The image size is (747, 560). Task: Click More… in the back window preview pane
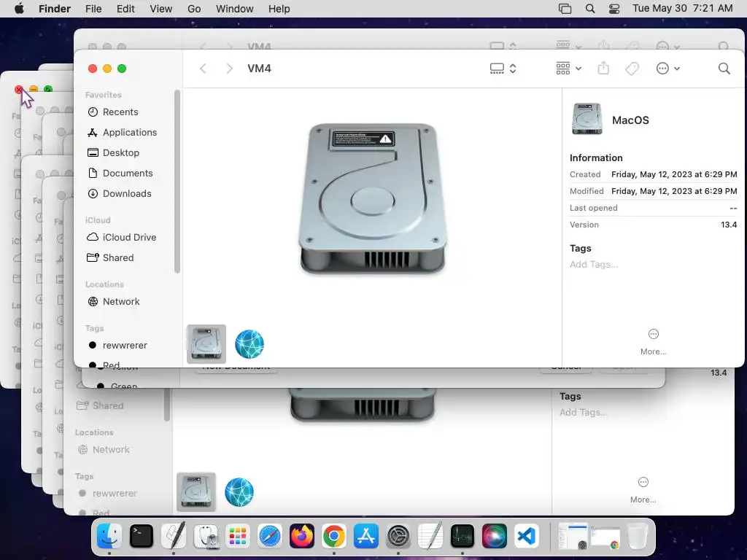[x=643, y=491]
